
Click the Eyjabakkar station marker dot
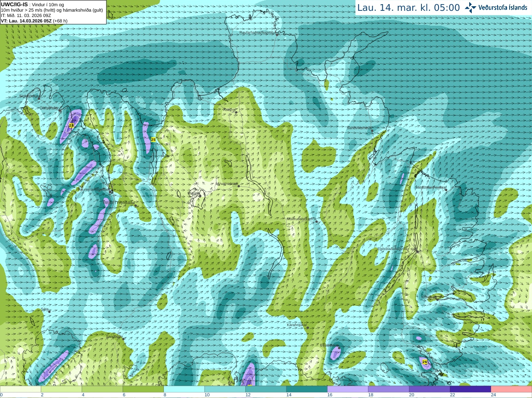(x=339, y=348)
